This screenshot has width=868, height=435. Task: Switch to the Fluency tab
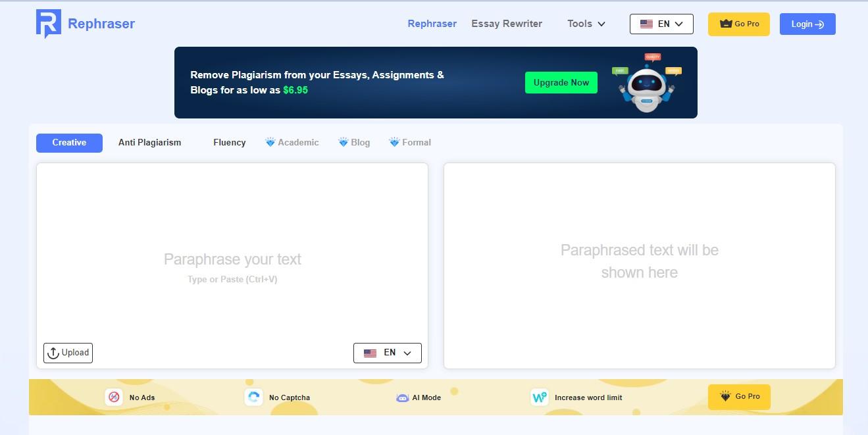pyautogui.click(x=230, y=142)
